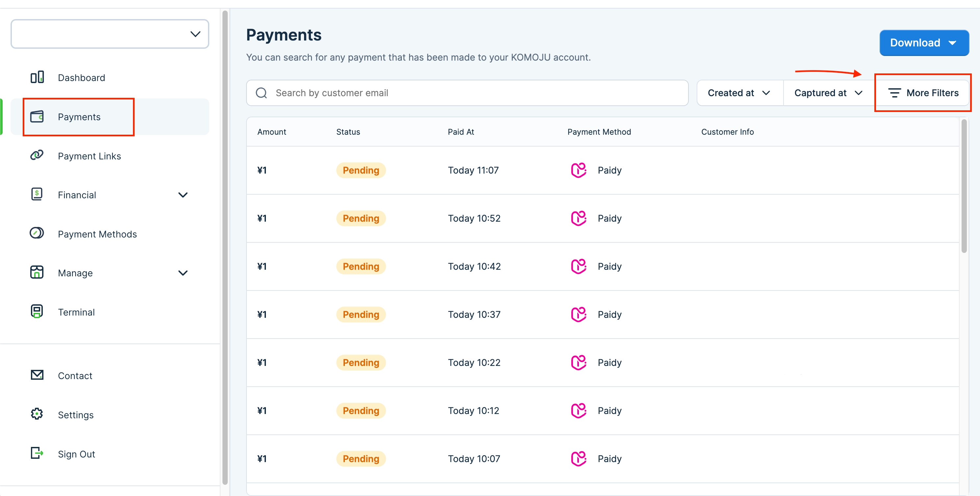
Task: Click Pending badge for Today 10:37
Action: click(361, 315)
